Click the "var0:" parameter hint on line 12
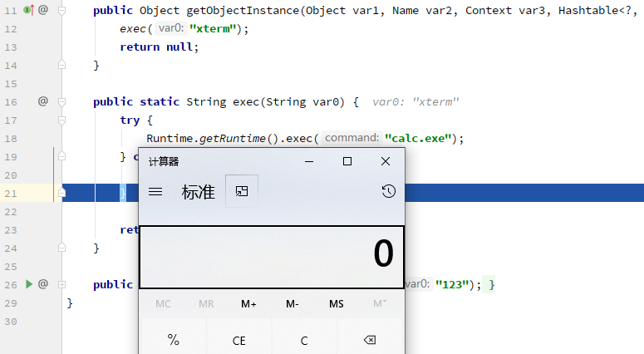The width and height of the screenshot is (644, 354). point(171,28)
